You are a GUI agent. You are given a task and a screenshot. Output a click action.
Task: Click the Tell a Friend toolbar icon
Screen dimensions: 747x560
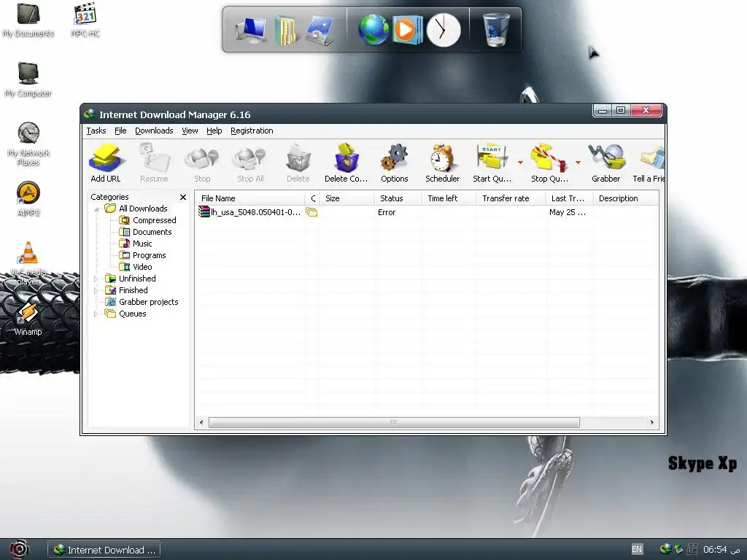tap(649, 163)
